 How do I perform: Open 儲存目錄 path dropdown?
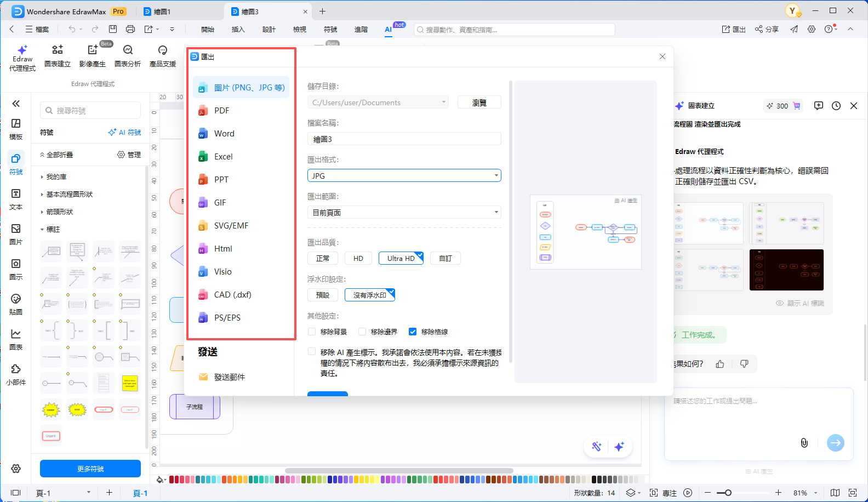378,102
